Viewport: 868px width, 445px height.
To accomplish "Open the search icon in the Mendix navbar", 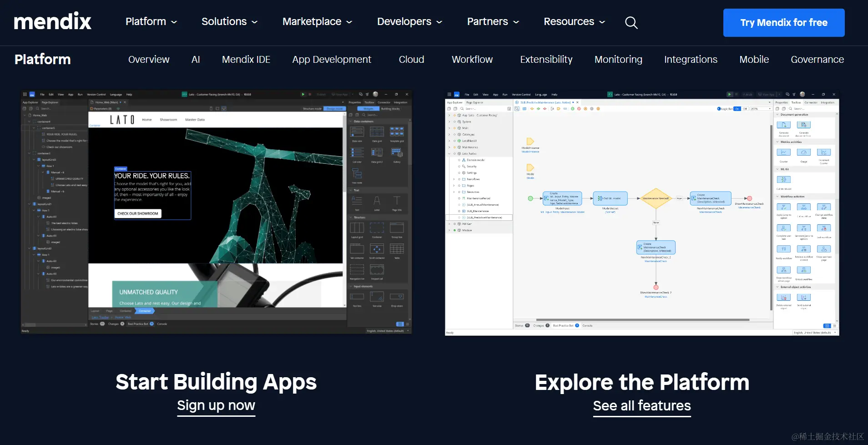I will [x=631, y=23].
